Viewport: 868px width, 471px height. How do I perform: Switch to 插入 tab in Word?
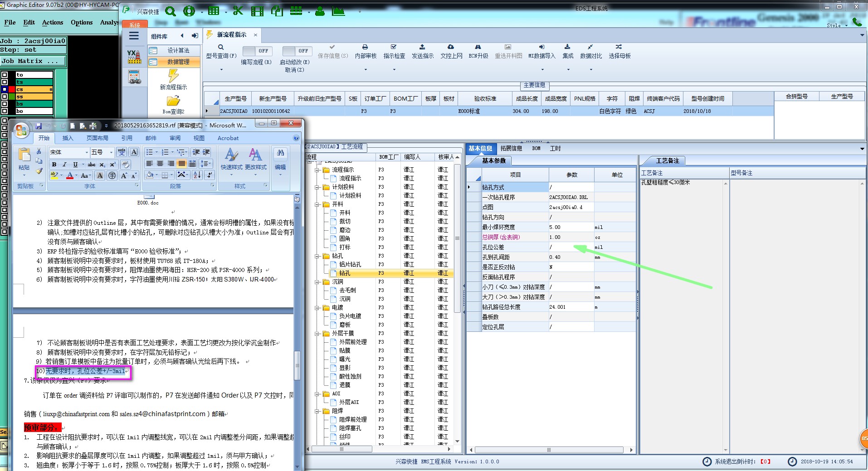pos(68,138)
